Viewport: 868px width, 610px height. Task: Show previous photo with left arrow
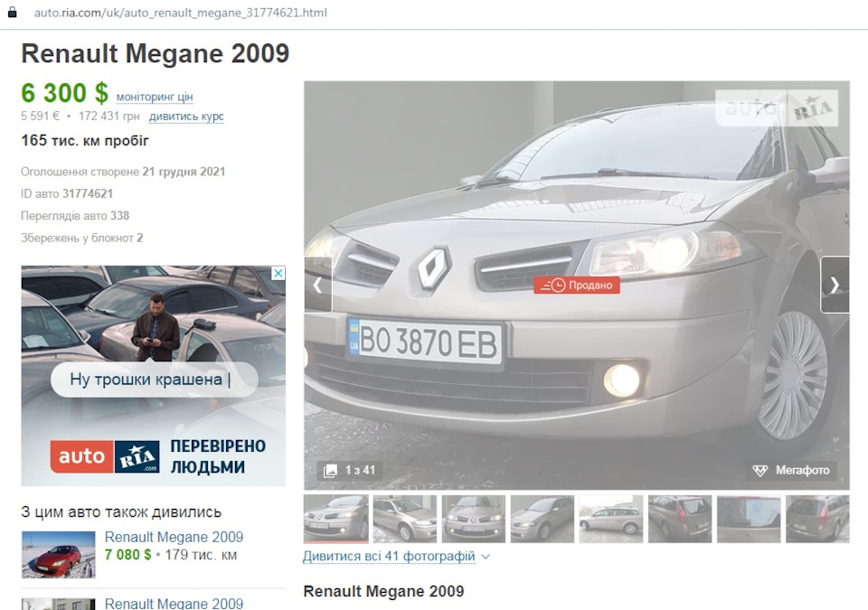pos(317,285)
